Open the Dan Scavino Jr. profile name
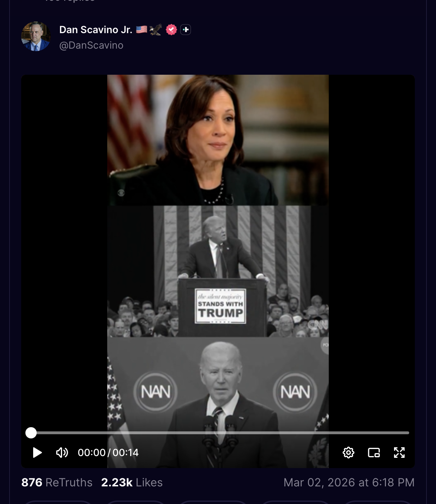The width and height of the screenshot is (436, 504). pos(96,30)
